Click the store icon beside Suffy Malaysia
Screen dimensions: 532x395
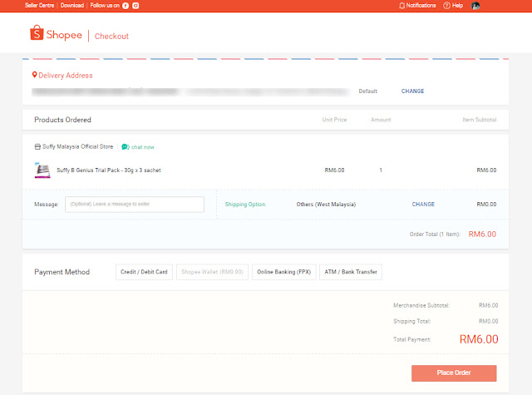pyautogui.click(x=37, y=146)
